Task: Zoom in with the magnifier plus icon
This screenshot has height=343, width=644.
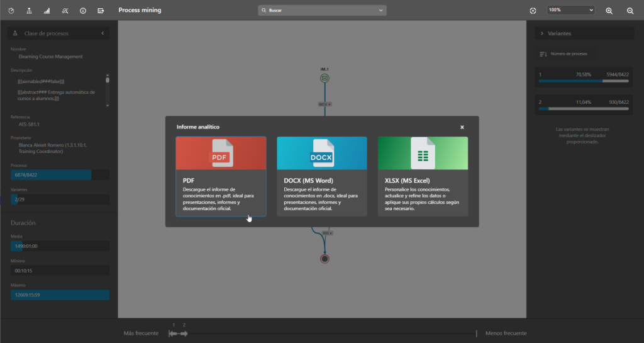Action: 609,11
